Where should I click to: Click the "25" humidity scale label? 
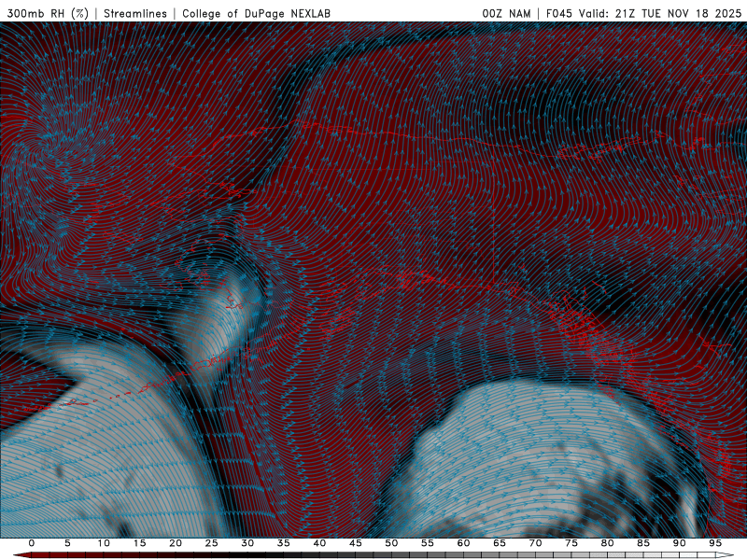click(x=212, y=543)
